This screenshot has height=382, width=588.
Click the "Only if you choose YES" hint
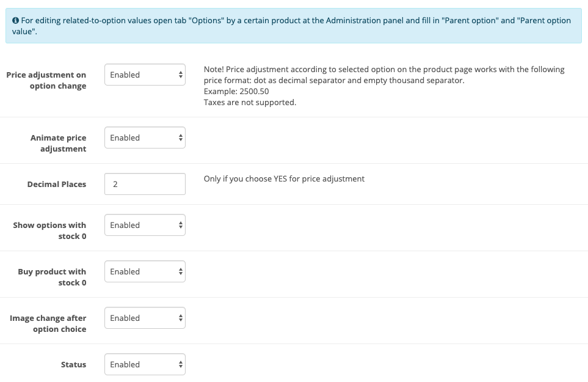284,178
